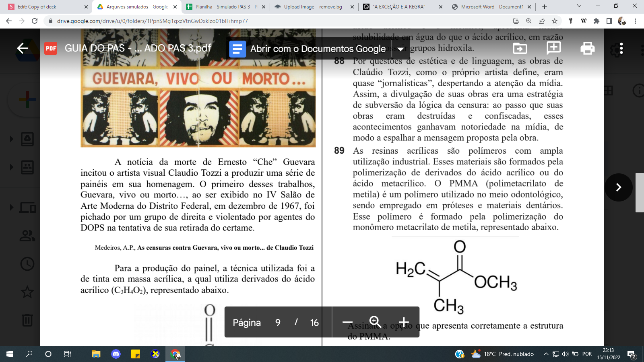Switch to 'Upload Image – remove.bg' tab
This screenshot has width=644, height=362.
tap(313, 7)
